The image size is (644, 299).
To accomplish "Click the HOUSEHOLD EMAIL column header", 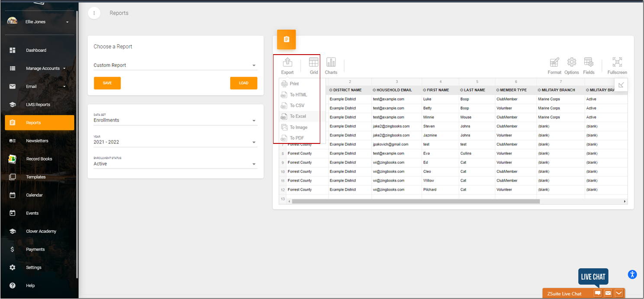I will [x=396, y=90].
